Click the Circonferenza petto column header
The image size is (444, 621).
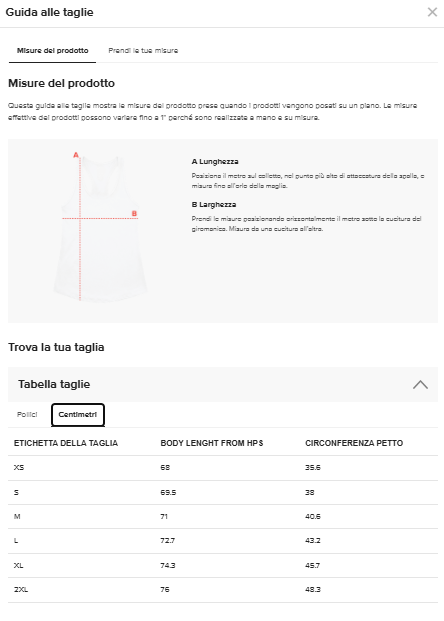(354, 443)
